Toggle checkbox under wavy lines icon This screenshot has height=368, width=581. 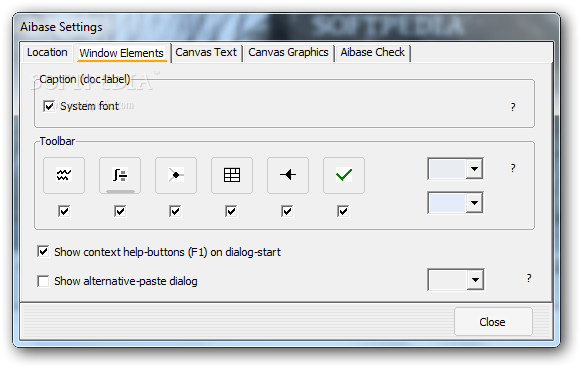pos(64,211)
